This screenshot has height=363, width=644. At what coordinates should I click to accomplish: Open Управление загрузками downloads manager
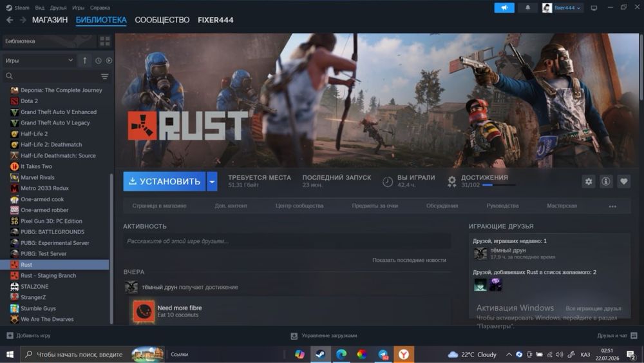point(324,336)
